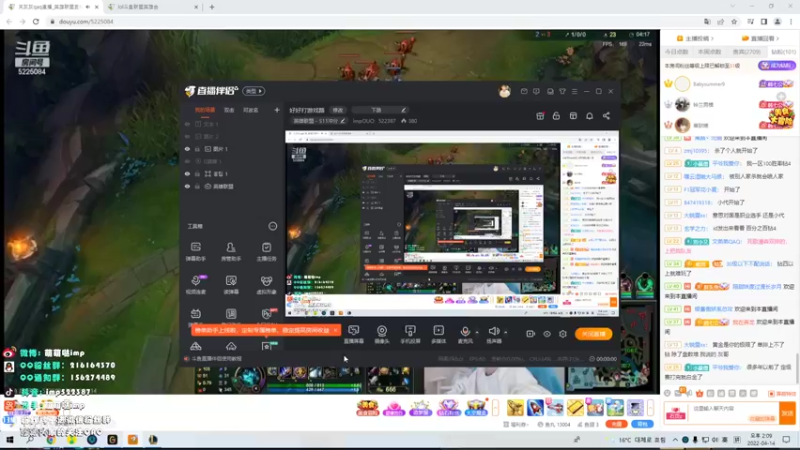This screenshot has height=450, width=800.
Task: Collapse the 工具箱 toolbox section
Action: (272, 226)
